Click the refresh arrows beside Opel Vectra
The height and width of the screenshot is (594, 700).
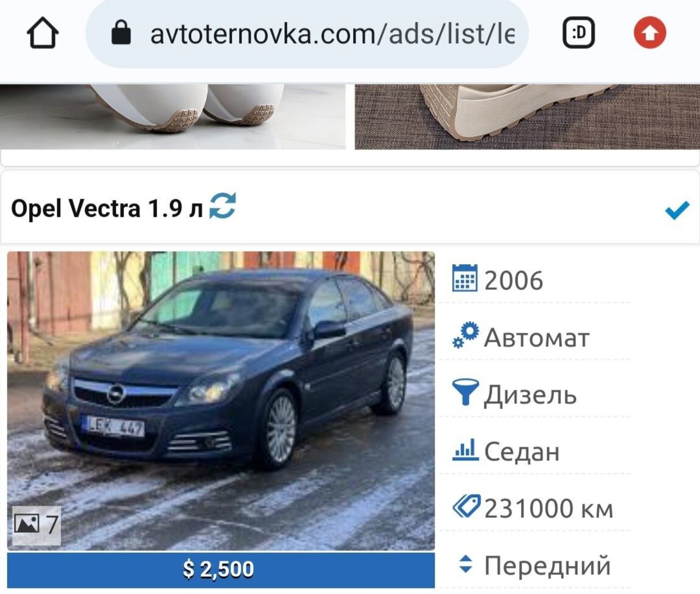pyautogui.click(x=222, y=206)
